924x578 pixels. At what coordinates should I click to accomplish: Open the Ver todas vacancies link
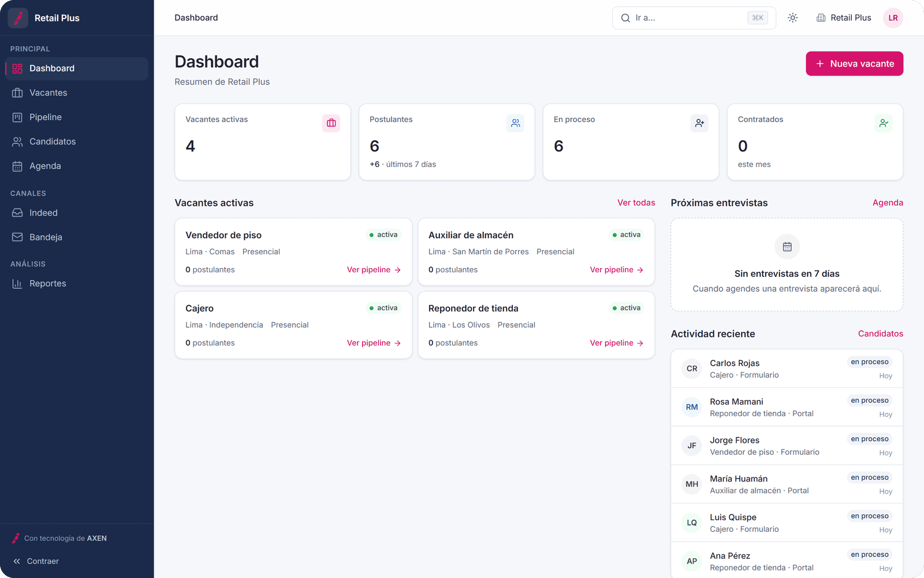636,203
